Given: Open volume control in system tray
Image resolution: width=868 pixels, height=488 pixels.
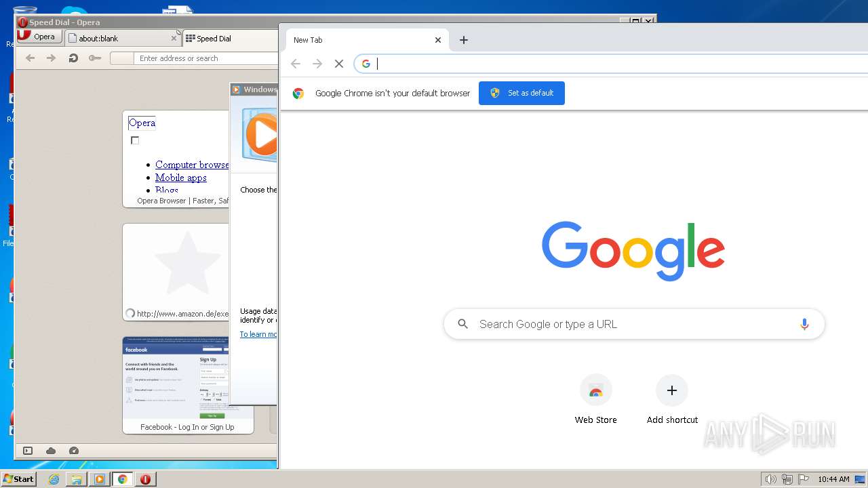Looking at the screenshot, I should pos(770,479).
